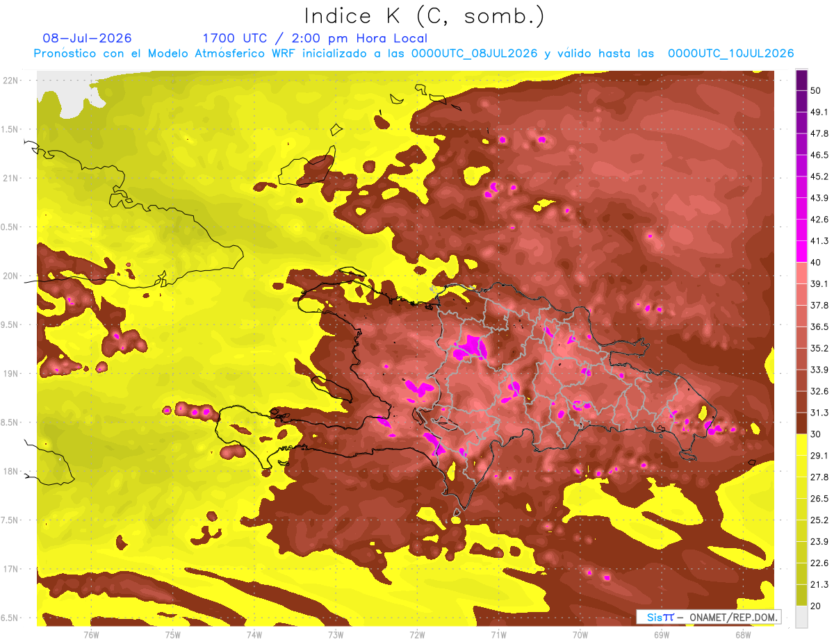Click the legend value '39.1'
834x644 pixels.
tap(819, 284)
